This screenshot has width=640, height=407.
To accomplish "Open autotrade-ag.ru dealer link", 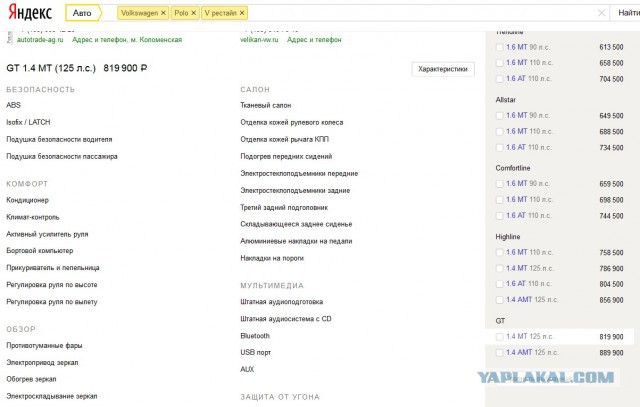I will pos(40,40).
